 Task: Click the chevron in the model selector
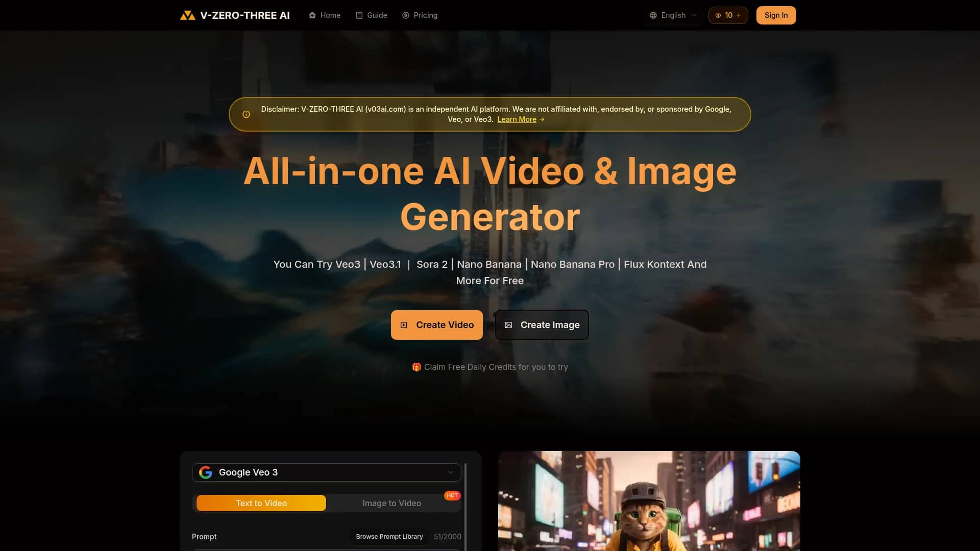(451, 472)
